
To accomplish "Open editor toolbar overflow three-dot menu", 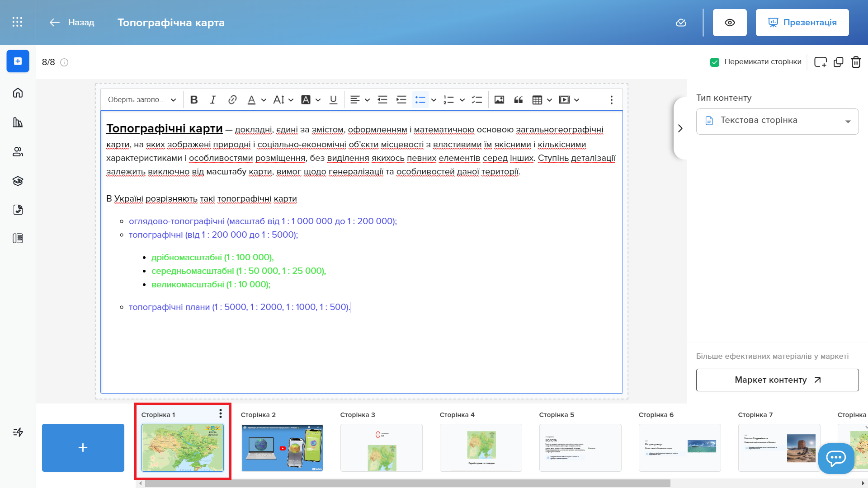I will coord(611,100).
